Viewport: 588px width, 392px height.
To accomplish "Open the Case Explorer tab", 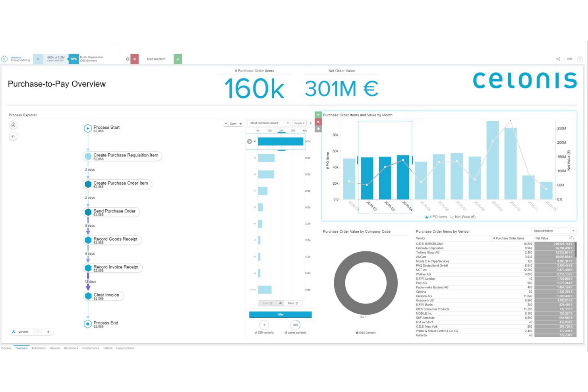I will click(126, 348).
